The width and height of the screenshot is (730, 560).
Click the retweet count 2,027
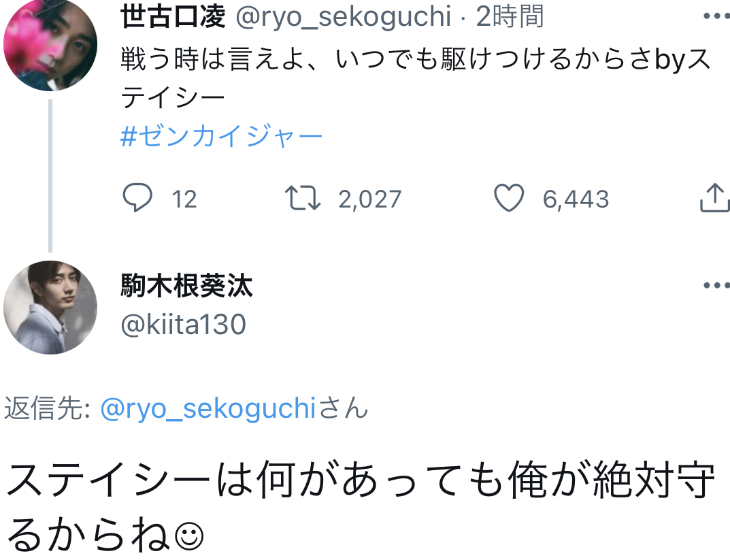[x=370, y=199]
